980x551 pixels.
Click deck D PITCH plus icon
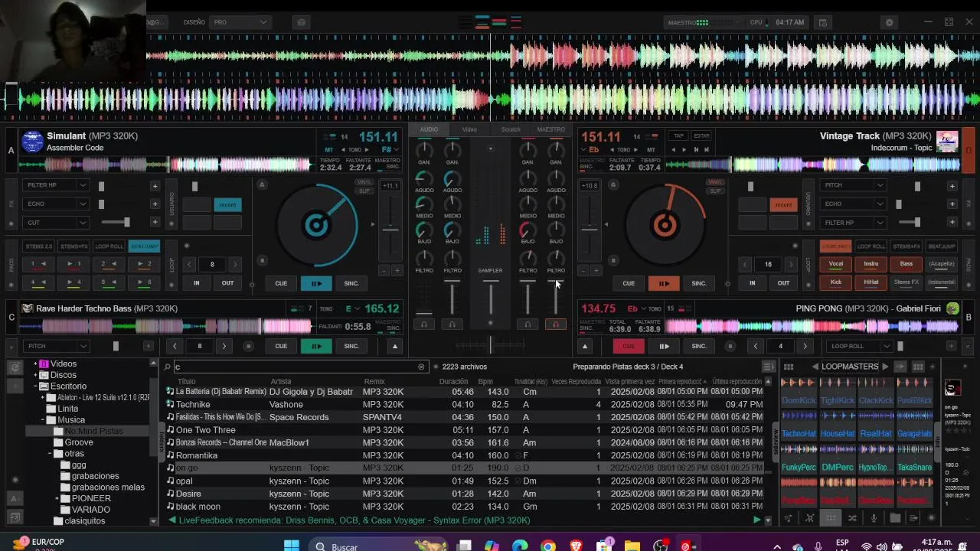952,185
